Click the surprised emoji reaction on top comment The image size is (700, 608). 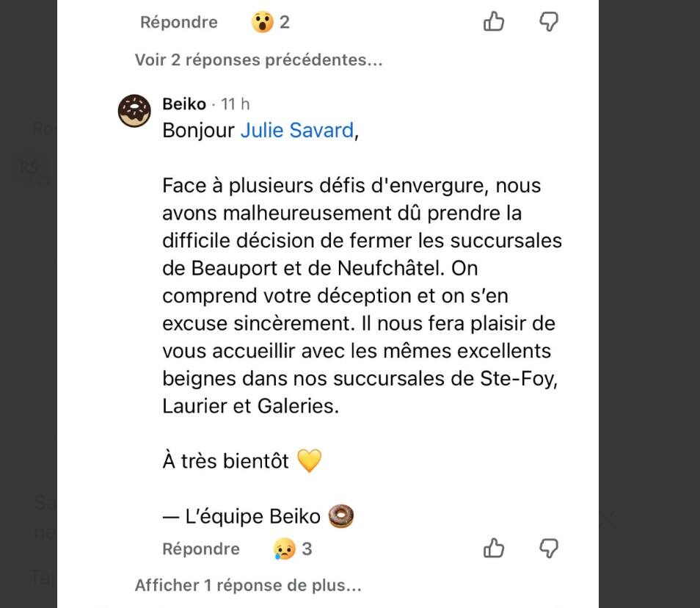[x=262, y=23]
